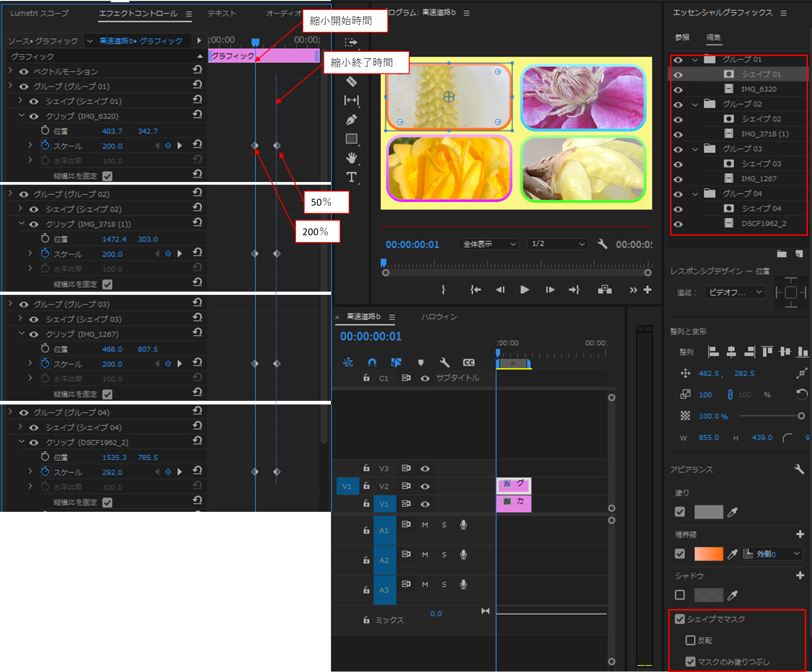Click a スケール keyframe diamond for IMG_3718
Image resolution: width=812 pixels, height=672 pixels.
(255, 253)
